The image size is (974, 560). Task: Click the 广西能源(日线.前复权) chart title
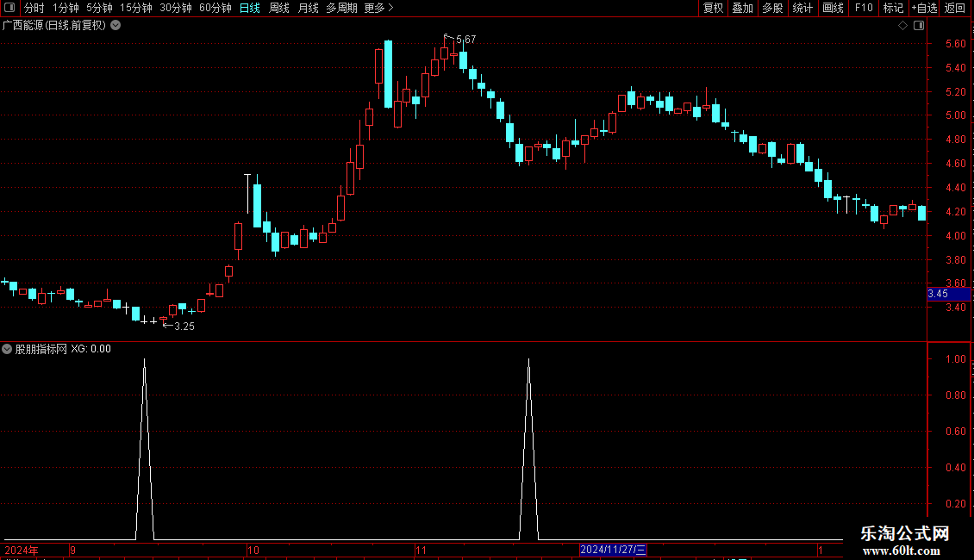click(54, 26)
